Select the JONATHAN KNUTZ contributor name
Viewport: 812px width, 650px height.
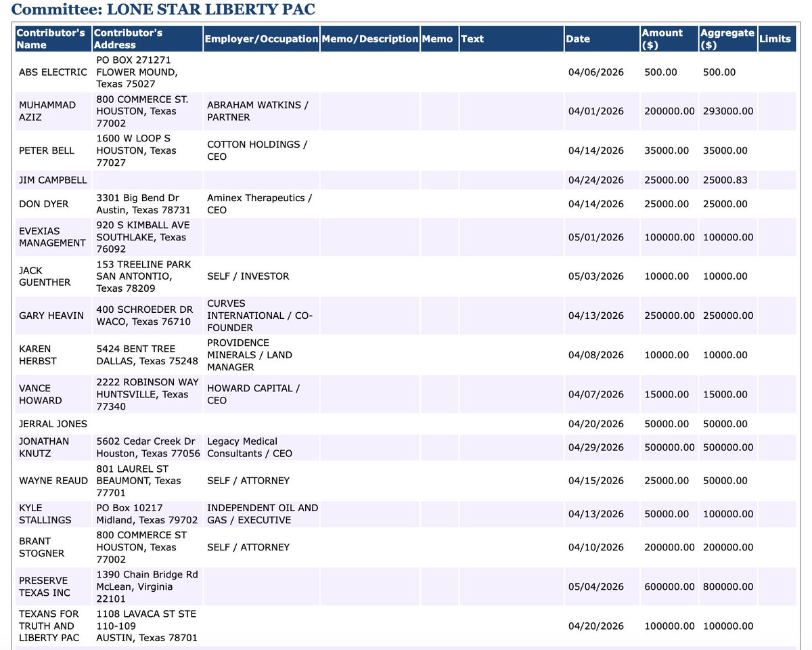(x=45, y=448)
